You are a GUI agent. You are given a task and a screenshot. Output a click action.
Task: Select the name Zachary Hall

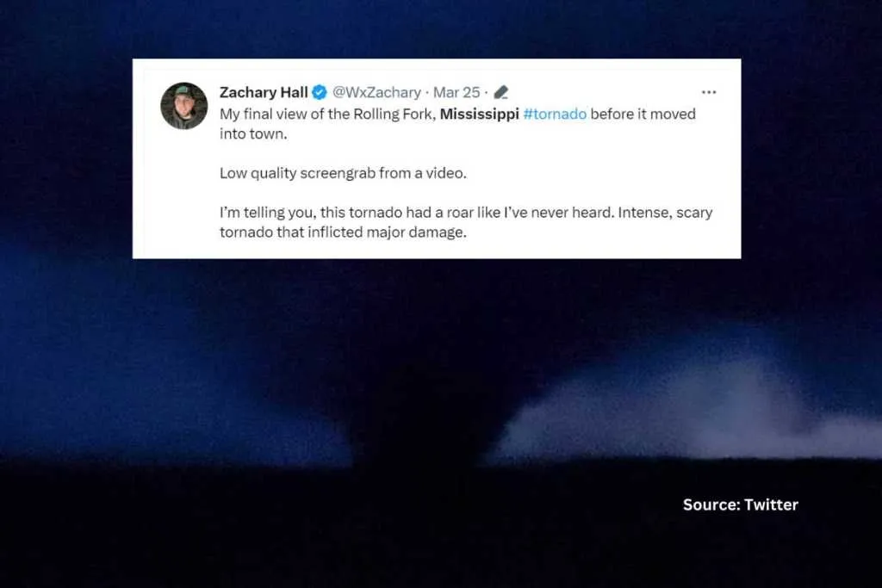(x=264, y=92)
